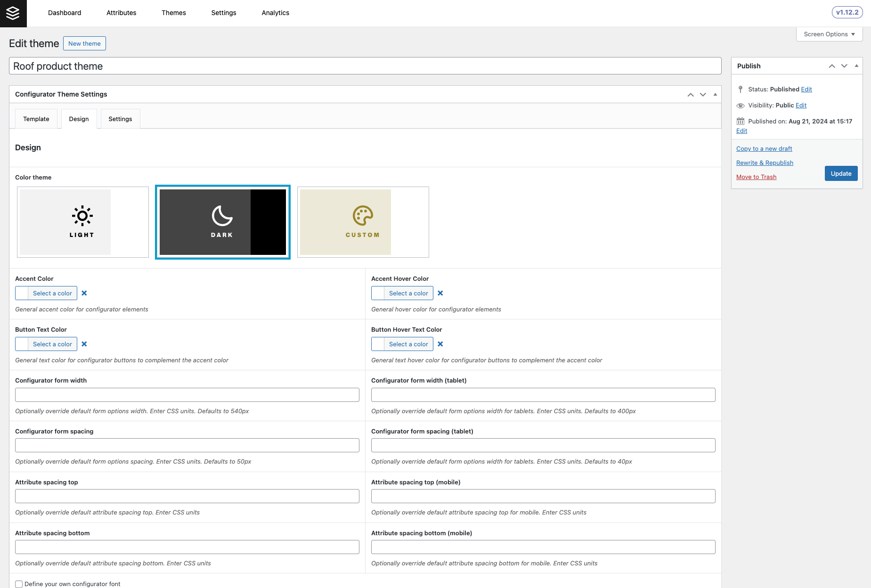Switch to the Design tab
This screenshot has height=588, width=871.
tap(79, 119)
